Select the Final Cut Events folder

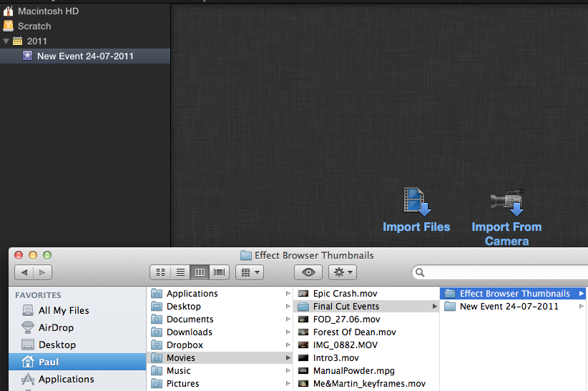pos(366,306)
